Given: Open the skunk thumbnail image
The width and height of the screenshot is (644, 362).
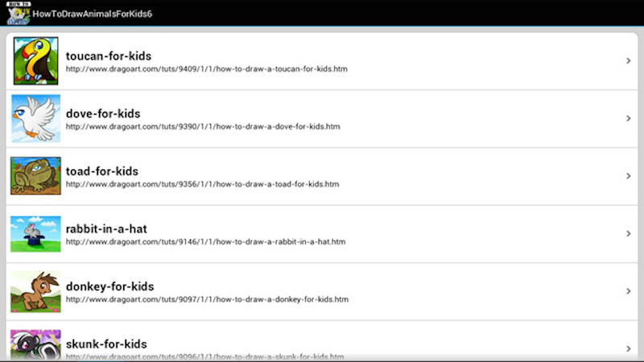Looking at the screenshot, I should (35, 345).
